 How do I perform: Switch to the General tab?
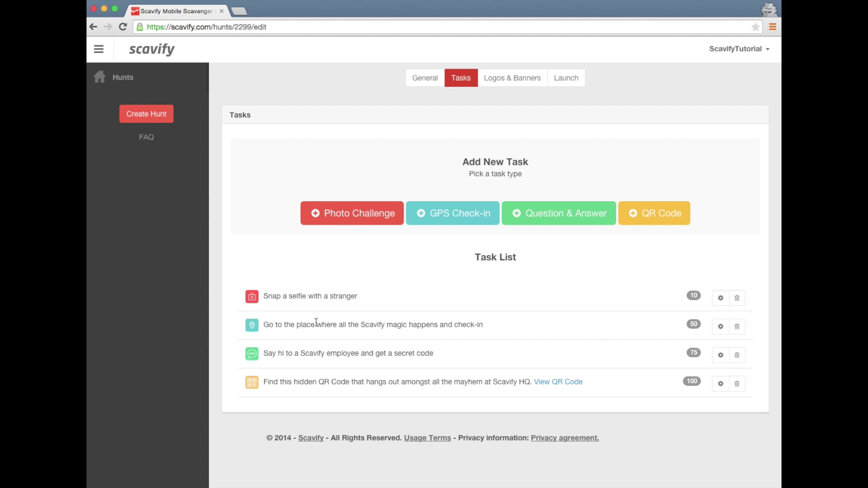coord(425,78)
